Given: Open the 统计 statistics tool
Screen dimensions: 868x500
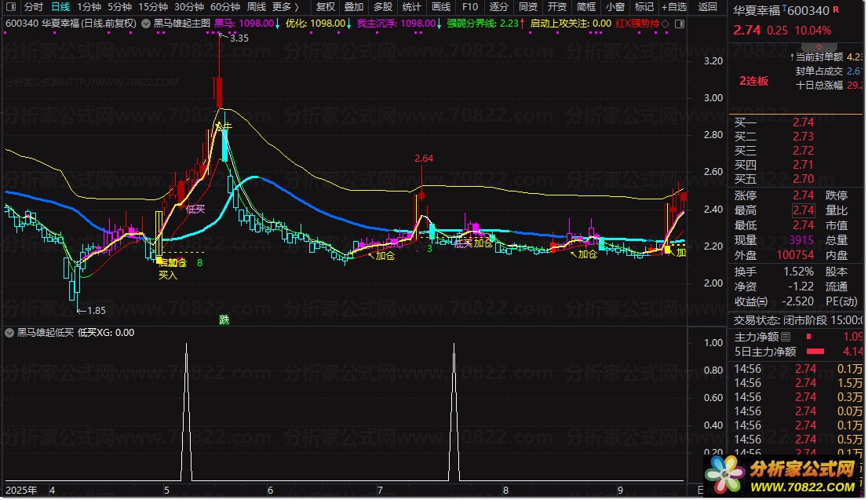Looking at the screenshot, I should [x=411, y=7].
